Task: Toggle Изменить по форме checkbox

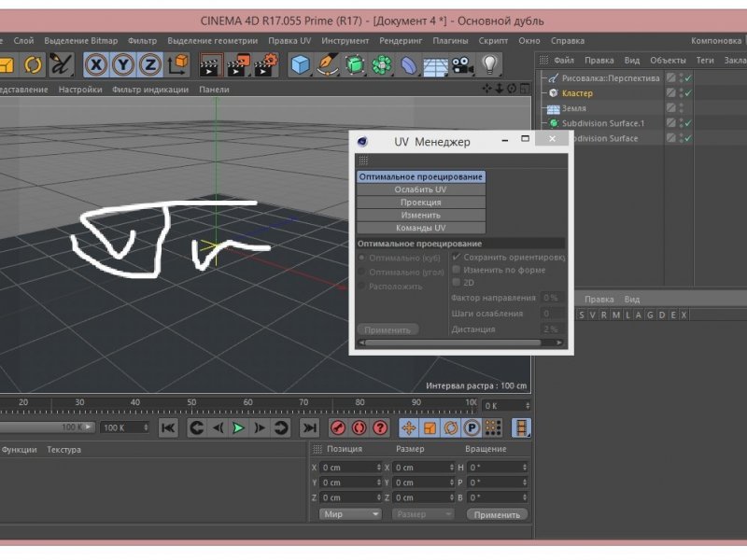Action: 457,270
